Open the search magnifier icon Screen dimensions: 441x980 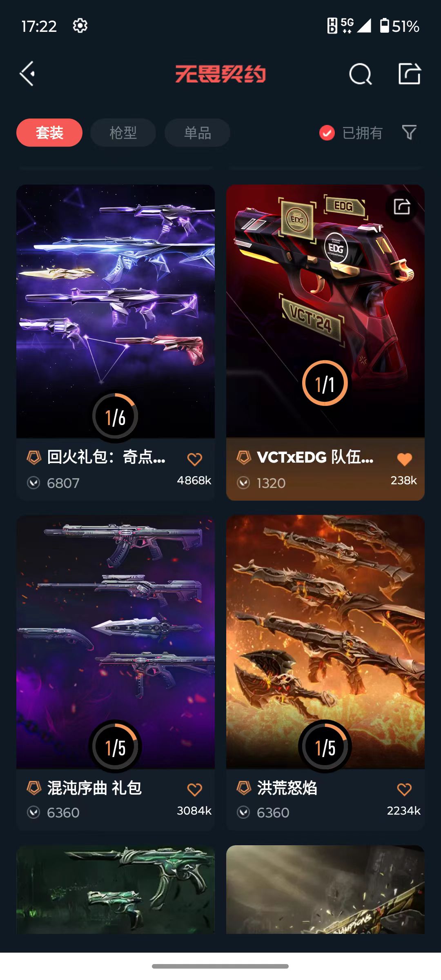(x=361, y=74)
